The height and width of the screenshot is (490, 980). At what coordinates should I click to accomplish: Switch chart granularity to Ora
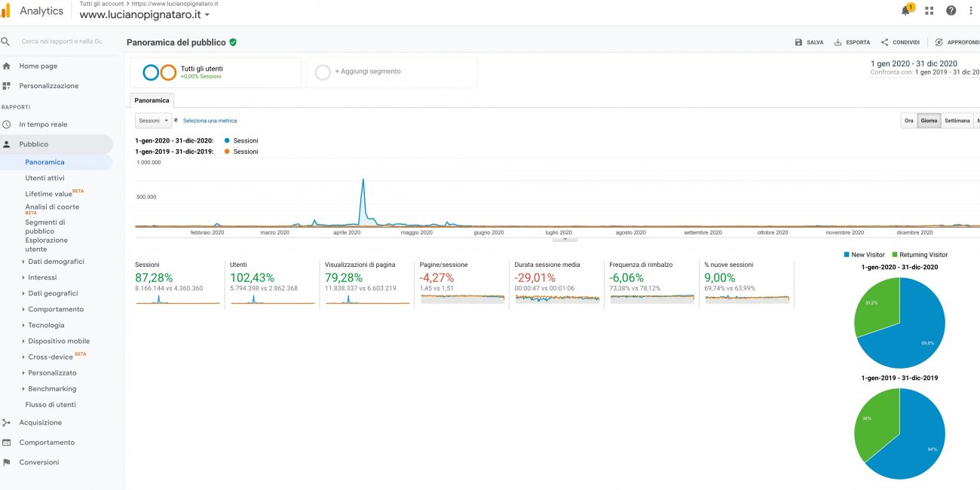[909, 121]
